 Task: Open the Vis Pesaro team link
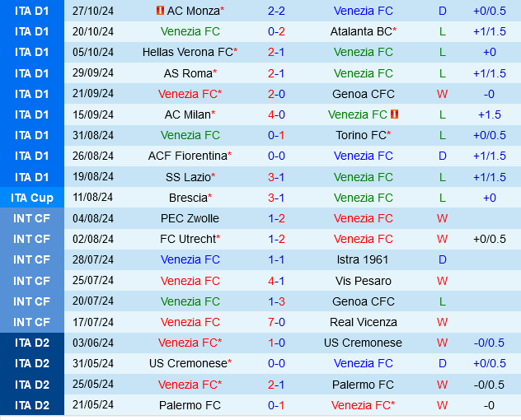pyautogui.click(x=364, y=281)
